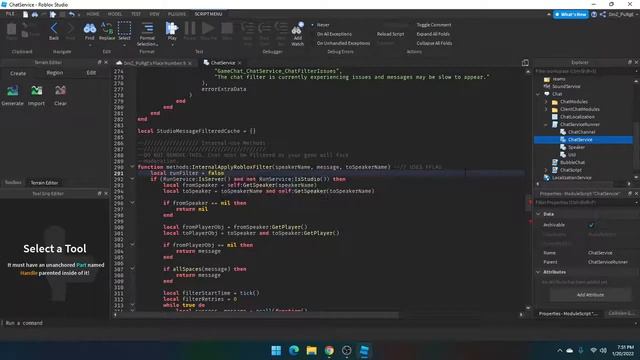Close the Tool Grip Editor panel
Viewport: 640px width, 360px height.
(106, 193)
